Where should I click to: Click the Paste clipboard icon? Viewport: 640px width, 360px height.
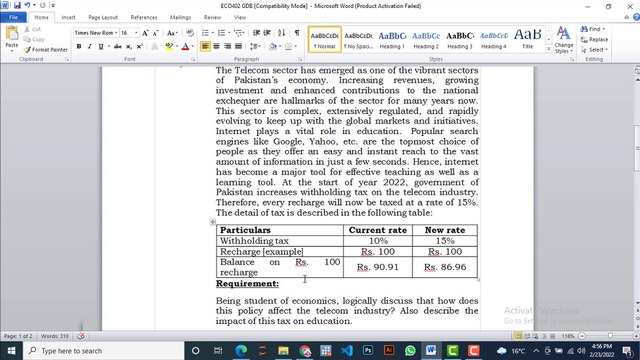[x=12, y=34]
